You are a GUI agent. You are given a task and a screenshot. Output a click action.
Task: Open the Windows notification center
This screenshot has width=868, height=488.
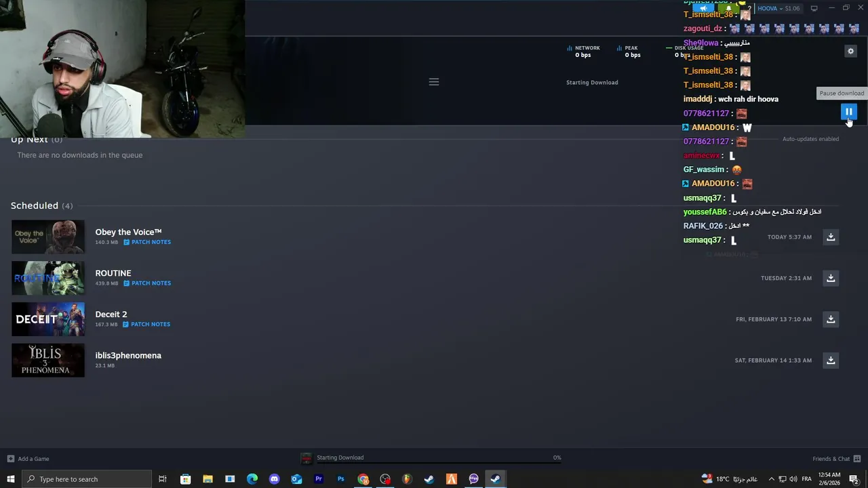click(854, 479)
